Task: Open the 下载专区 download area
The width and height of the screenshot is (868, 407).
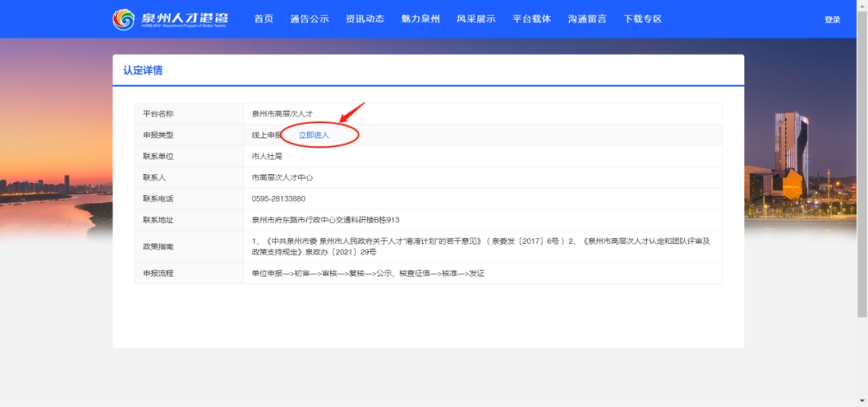Action: [x=642, y=19]
